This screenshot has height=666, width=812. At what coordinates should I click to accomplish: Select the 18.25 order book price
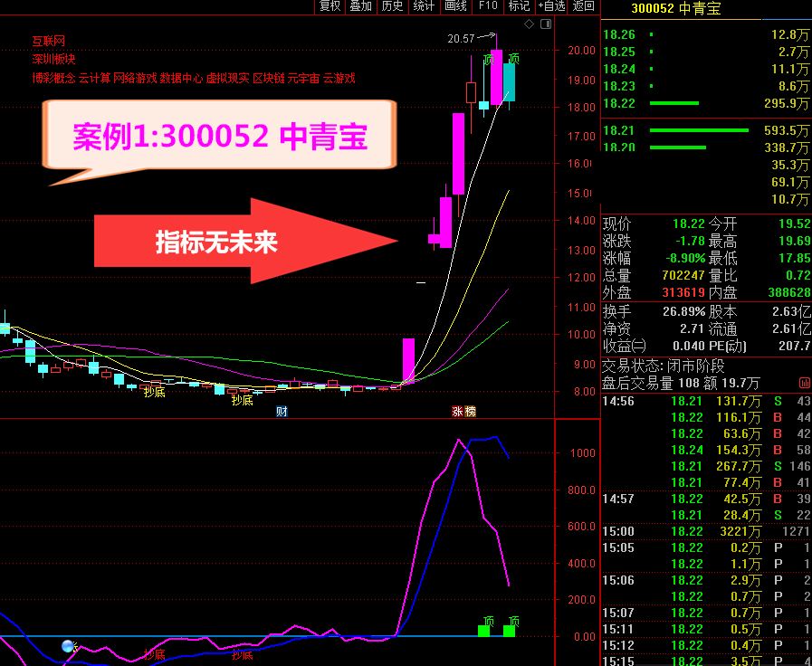(619, 52)
